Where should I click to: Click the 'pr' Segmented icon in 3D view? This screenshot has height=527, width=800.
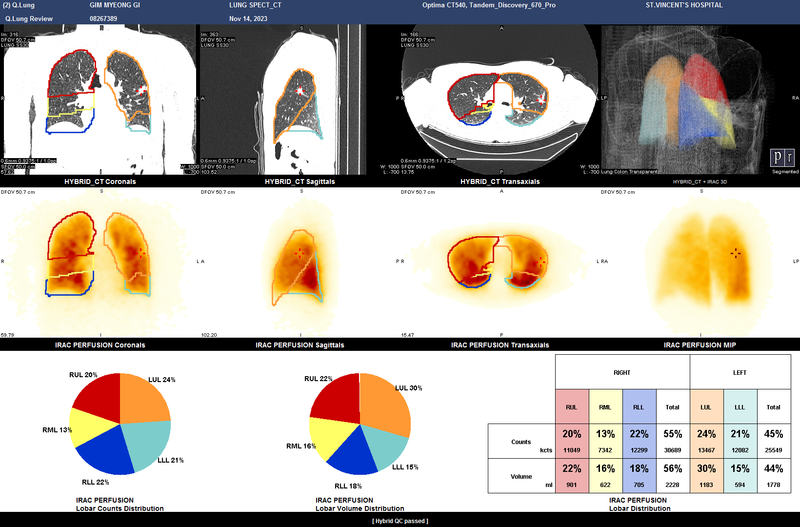(779, 158)
